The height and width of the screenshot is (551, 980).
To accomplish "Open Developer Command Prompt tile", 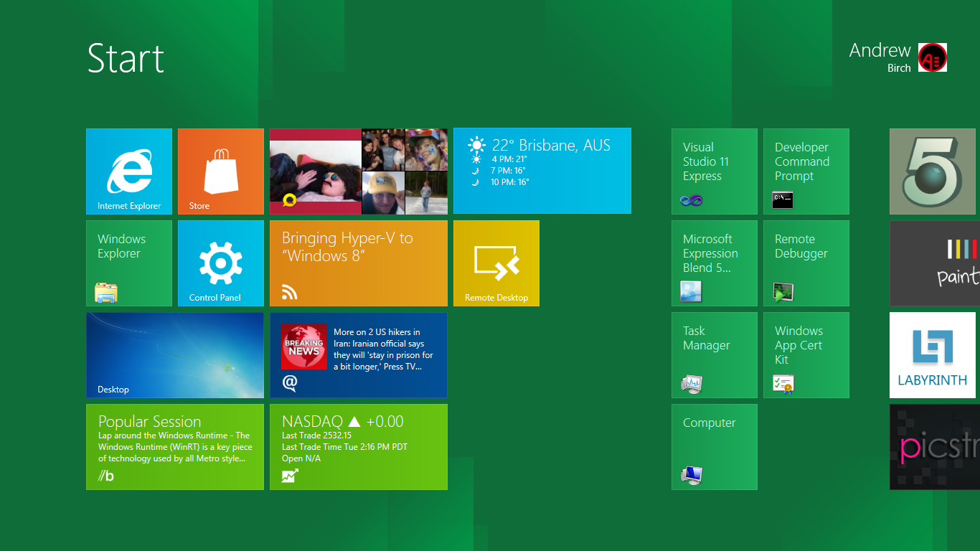I will coord(806,171).
